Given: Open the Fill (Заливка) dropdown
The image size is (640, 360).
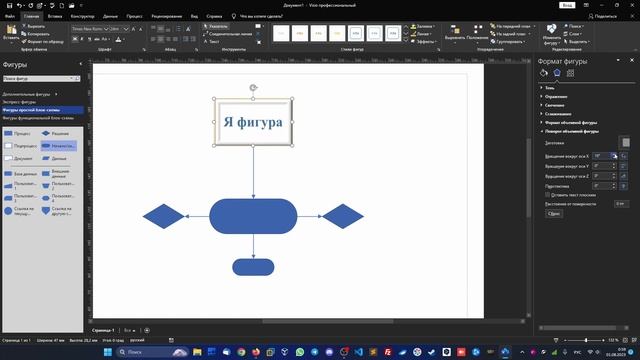Looking at the screenshot, I should pyautogui.click(x=423, y=26).
